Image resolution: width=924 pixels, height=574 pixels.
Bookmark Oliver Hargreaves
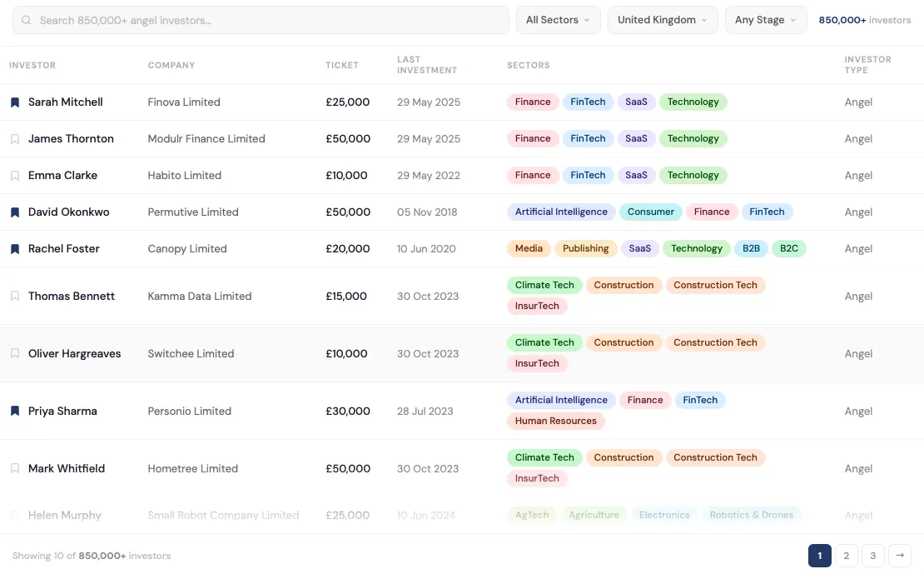point(15,353)
